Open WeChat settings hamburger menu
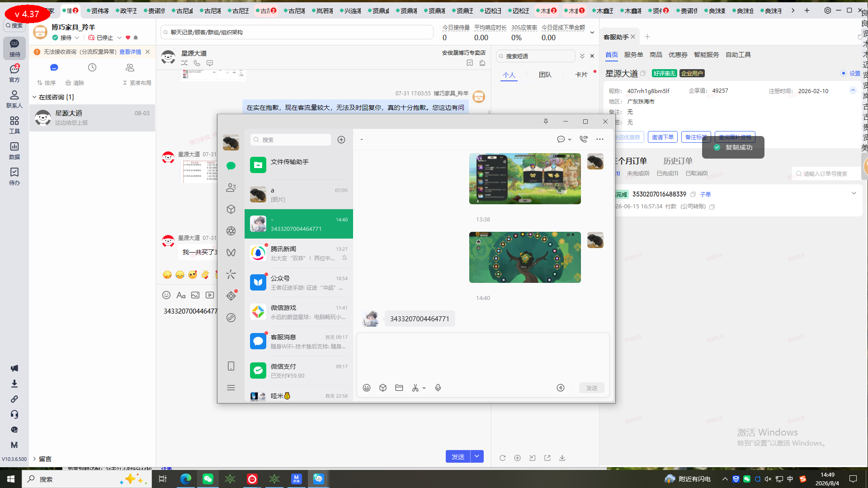This screenshot has height=488, width=868. 231,388
